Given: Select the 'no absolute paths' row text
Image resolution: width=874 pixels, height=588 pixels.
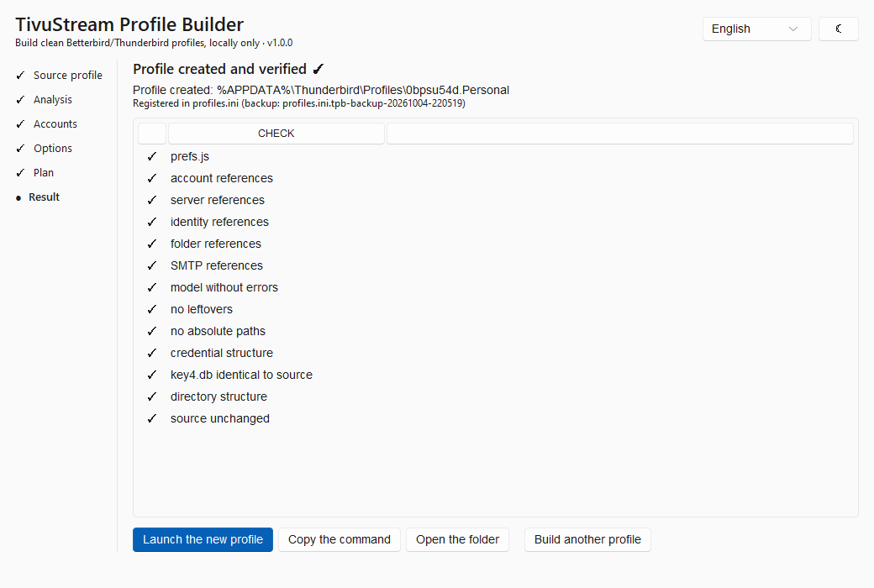Looking at the screenshot, I should click(218, 331).
